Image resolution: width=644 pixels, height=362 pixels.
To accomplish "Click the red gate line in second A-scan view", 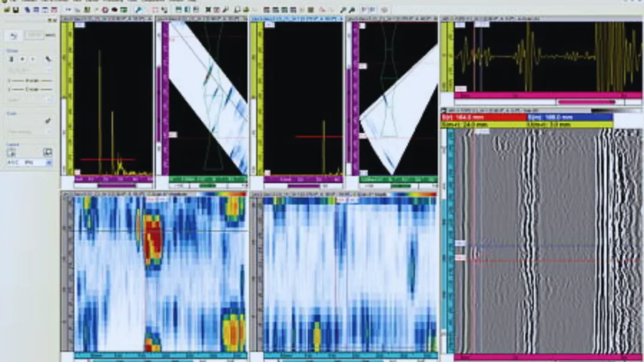I will 319,136.
